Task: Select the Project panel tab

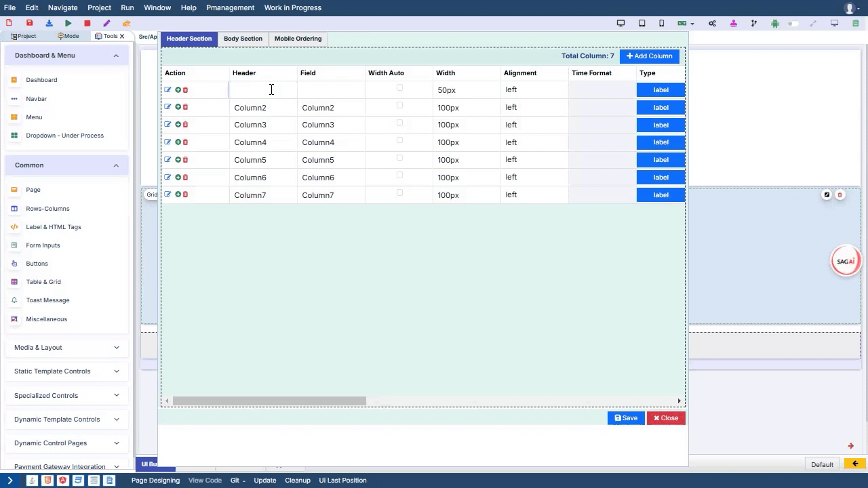Action: (x=24, y=36)
